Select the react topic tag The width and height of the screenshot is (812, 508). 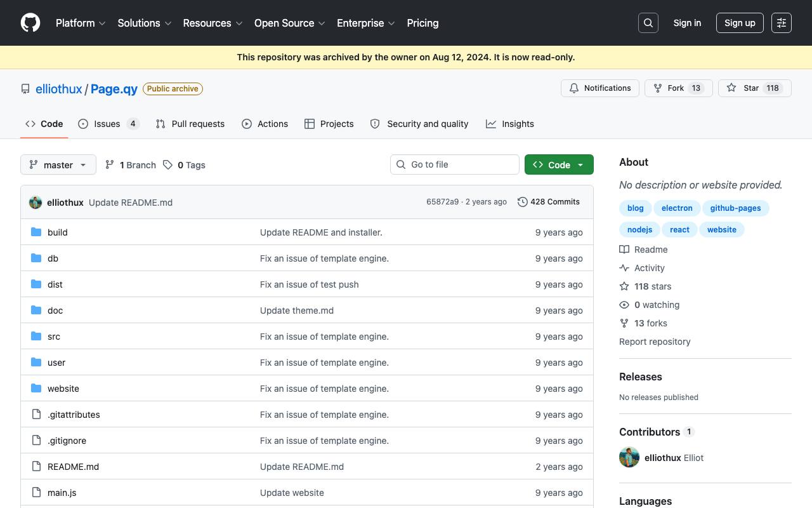tap(679, 230)
